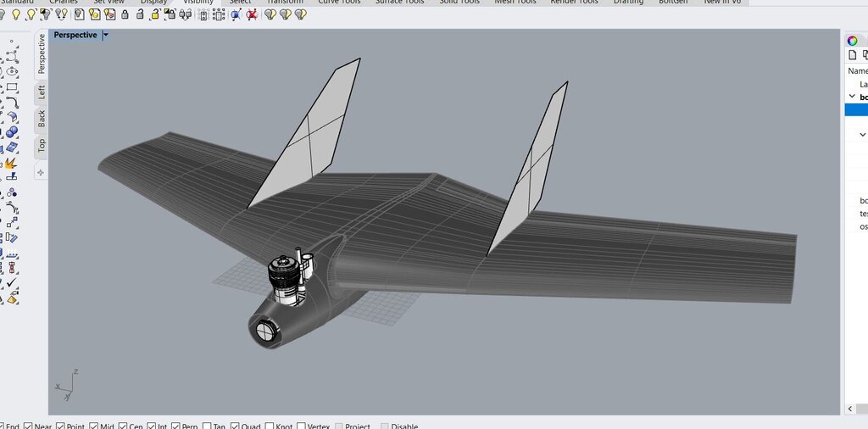Uncheck the Mid object snap
The height and width of the screenshot is (429, 868).
click(94, 426)
